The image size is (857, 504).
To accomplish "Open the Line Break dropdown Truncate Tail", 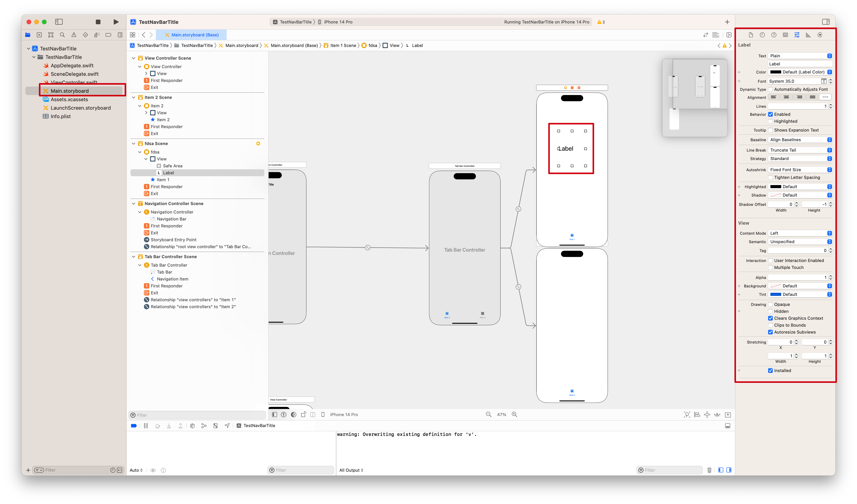I will click(800, 150).
